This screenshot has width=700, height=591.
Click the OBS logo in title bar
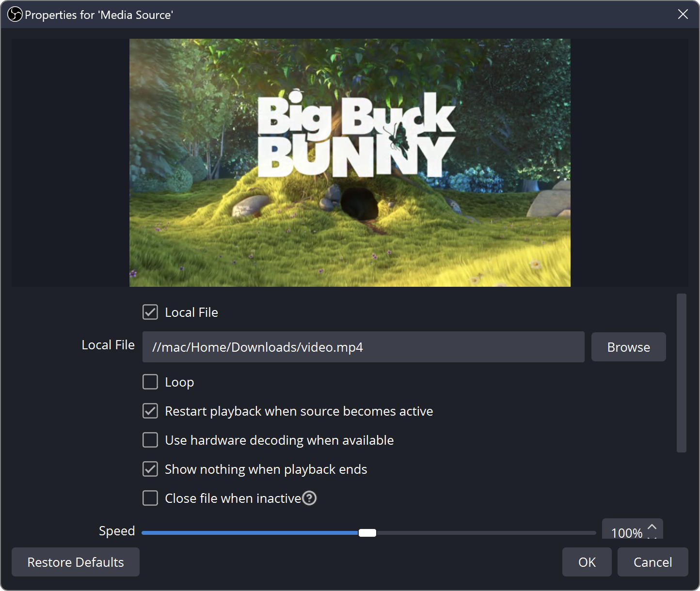(x=15, y=15)
